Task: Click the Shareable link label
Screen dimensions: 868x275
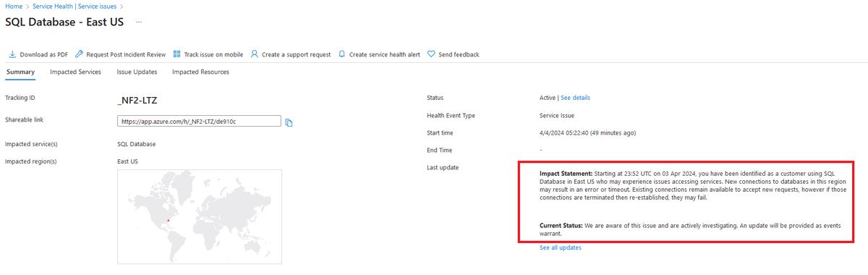Action: [25, 119]
